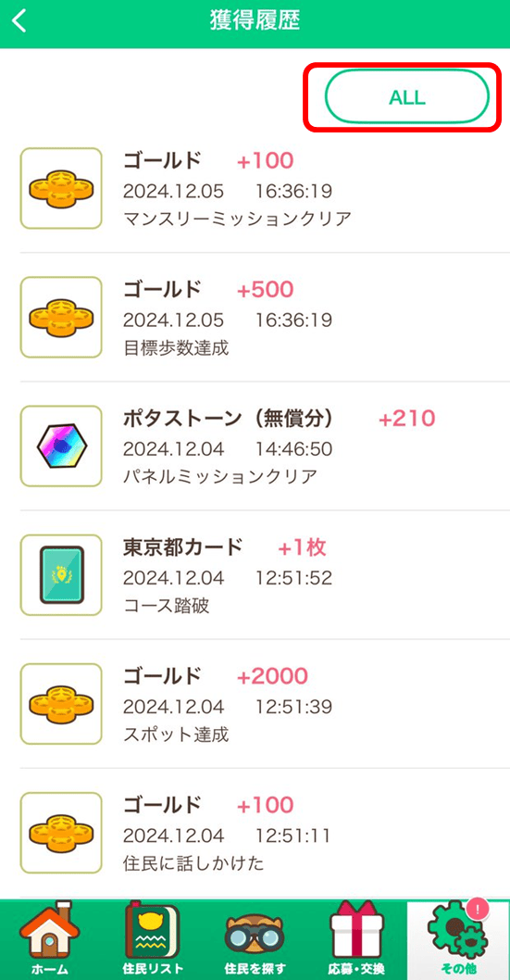
Task: Select the その他 gear tab
Action: [459, 938]
